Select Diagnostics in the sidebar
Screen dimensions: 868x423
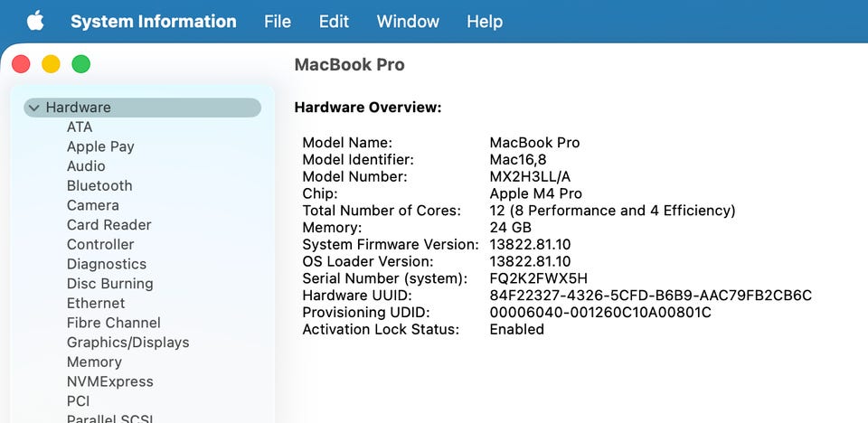106,264
